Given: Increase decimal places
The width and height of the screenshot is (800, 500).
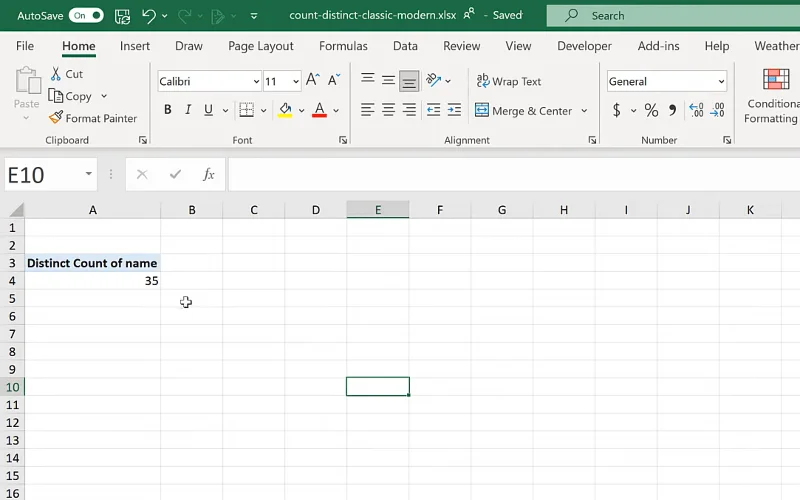Looking at the screenshot, I should pyautogui.click(x=696, y=110).
